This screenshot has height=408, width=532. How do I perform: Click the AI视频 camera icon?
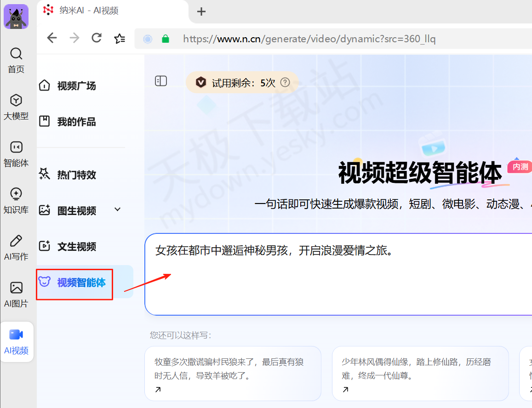coord(16,334)
